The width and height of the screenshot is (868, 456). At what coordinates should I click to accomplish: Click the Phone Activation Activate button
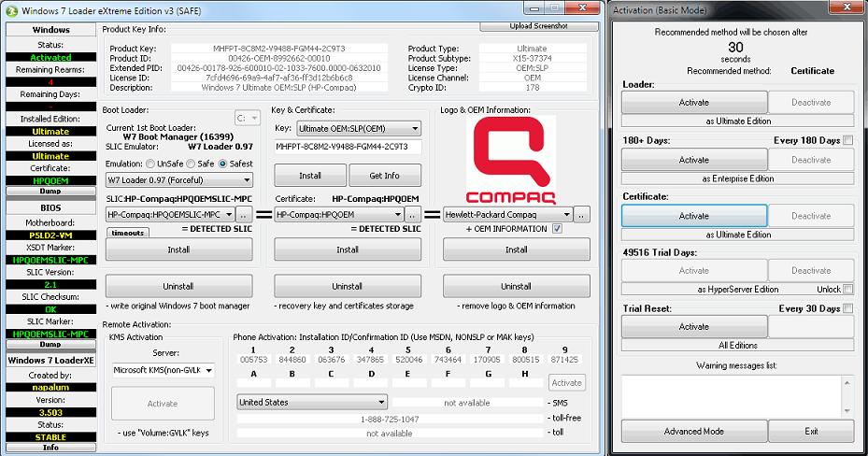point(567,382)
